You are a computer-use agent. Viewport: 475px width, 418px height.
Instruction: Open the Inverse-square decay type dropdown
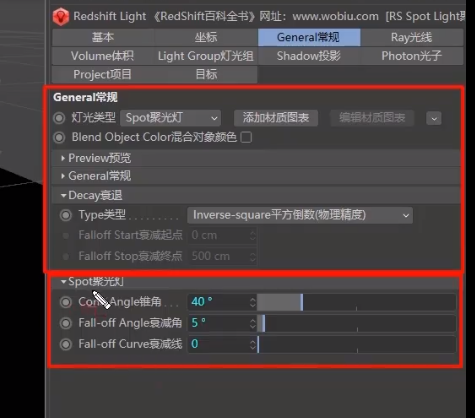(300, 215)
